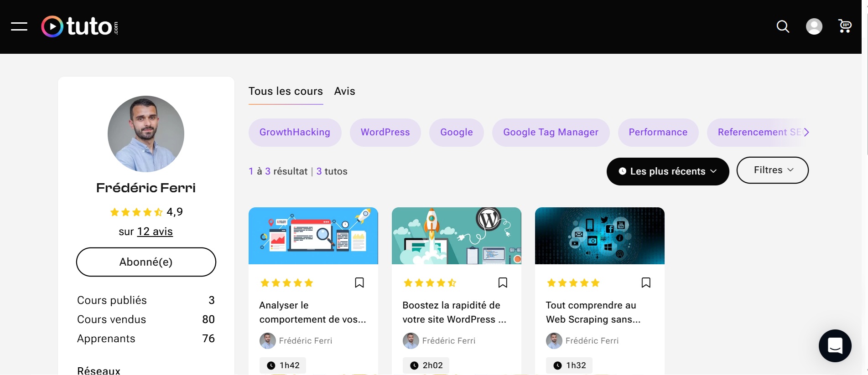868x375 pixels.
Task: Click star rating of Web Scraping course
Action: [x=573, y=283]
